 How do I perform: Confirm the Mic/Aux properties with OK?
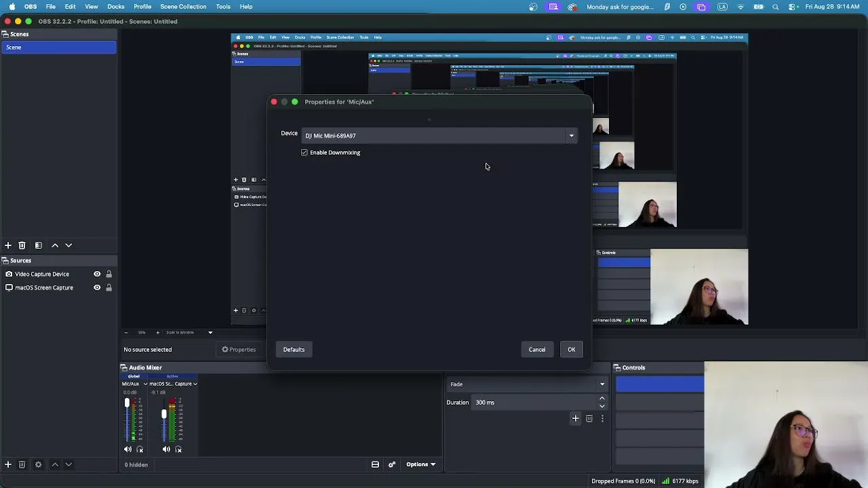click(x=572, y=350)
